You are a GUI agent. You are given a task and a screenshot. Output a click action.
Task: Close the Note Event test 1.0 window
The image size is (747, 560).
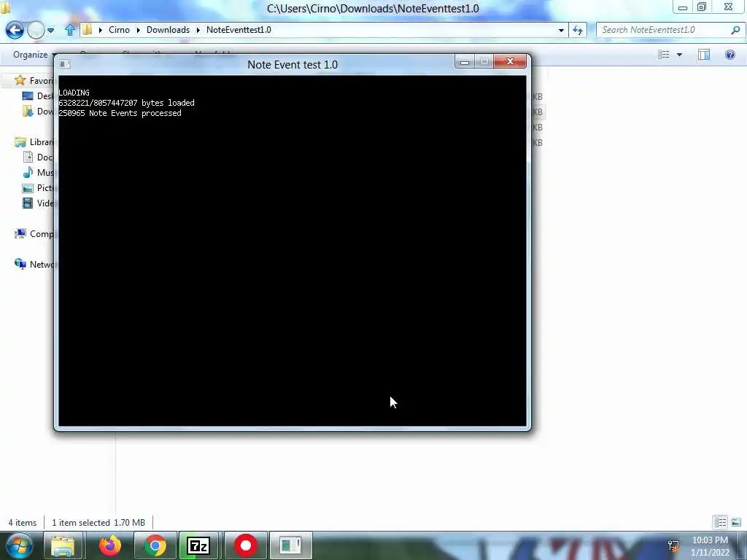tap(510, 61)
